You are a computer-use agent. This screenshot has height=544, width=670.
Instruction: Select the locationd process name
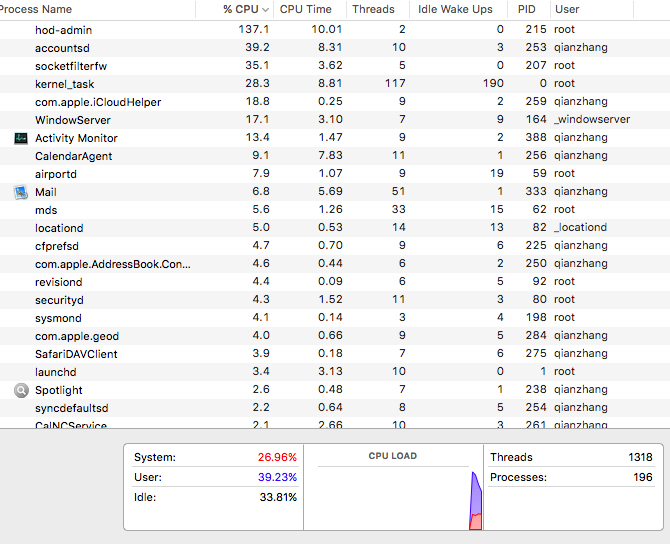pos(59,228)
